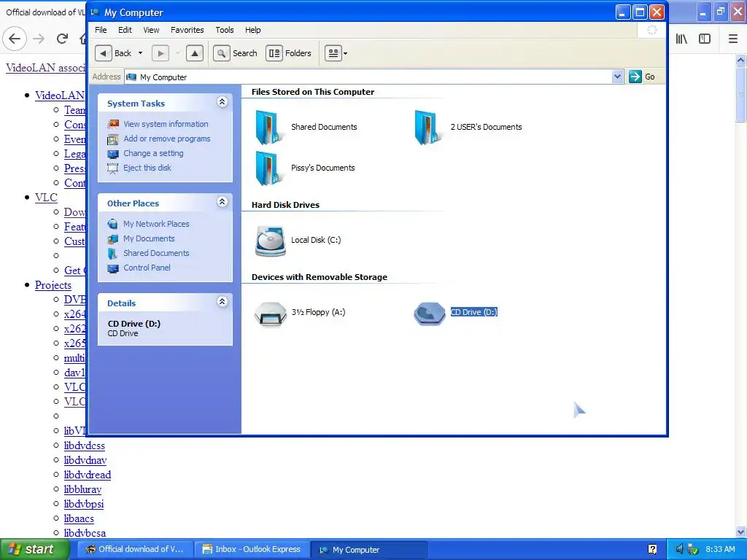Click the Eject this disk link
This screenshot has width=747, height=560.
click(147, 168)
